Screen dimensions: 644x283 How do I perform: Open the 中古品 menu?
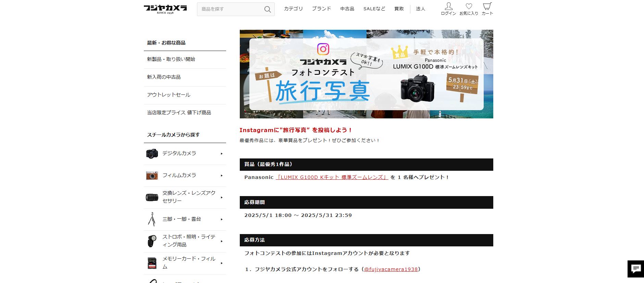pyautogui.click(x=347, y=9)
